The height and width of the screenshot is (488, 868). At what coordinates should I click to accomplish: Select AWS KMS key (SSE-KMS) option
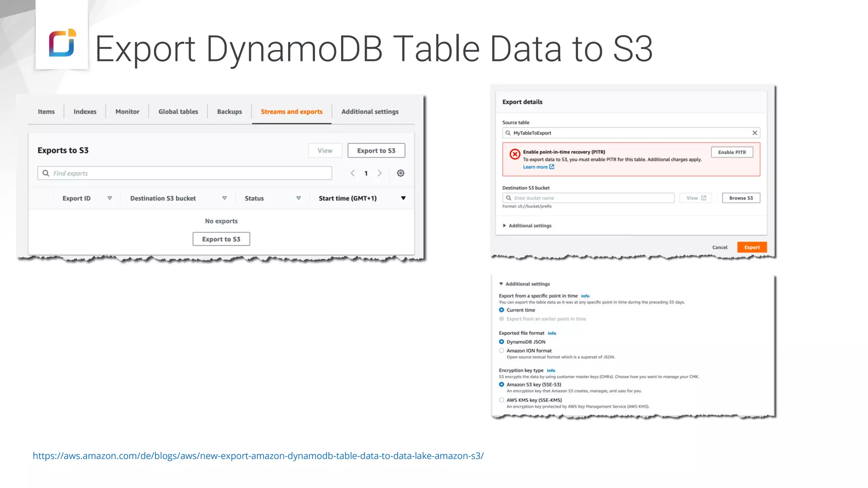(501, 400)
